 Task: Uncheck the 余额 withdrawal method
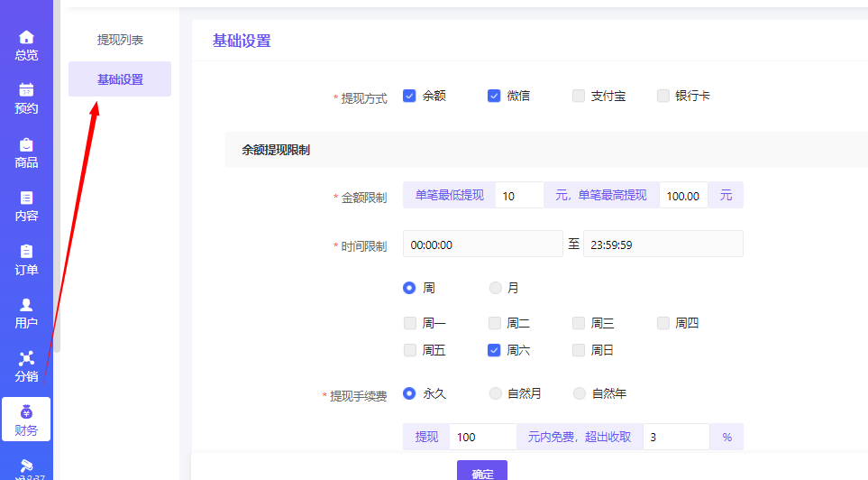[x=409, y=96]
